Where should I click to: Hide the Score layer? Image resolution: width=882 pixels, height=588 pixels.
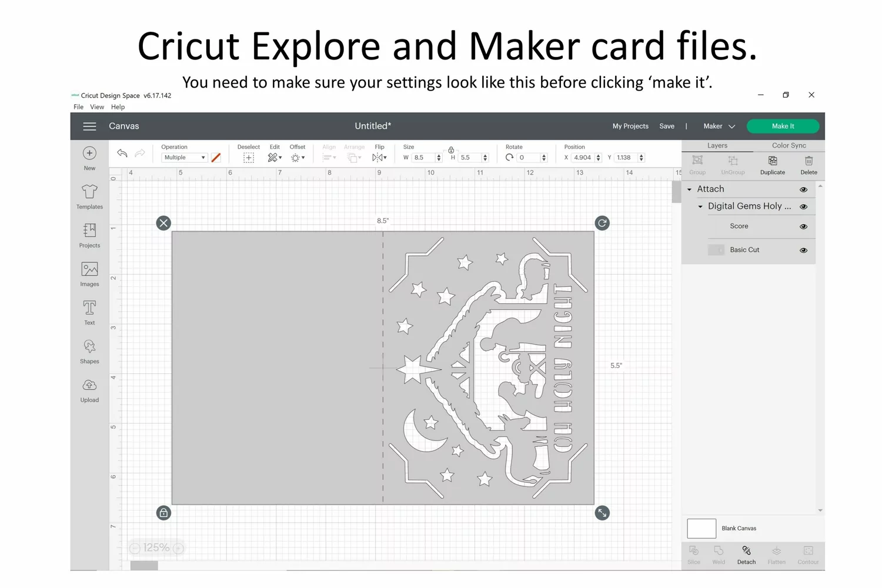803,226
